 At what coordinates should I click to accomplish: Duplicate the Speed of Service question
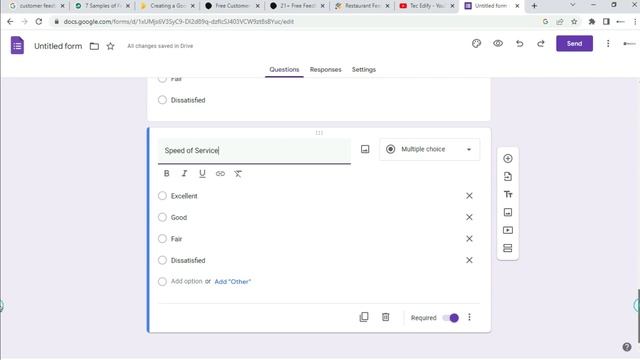coord(364,317)
